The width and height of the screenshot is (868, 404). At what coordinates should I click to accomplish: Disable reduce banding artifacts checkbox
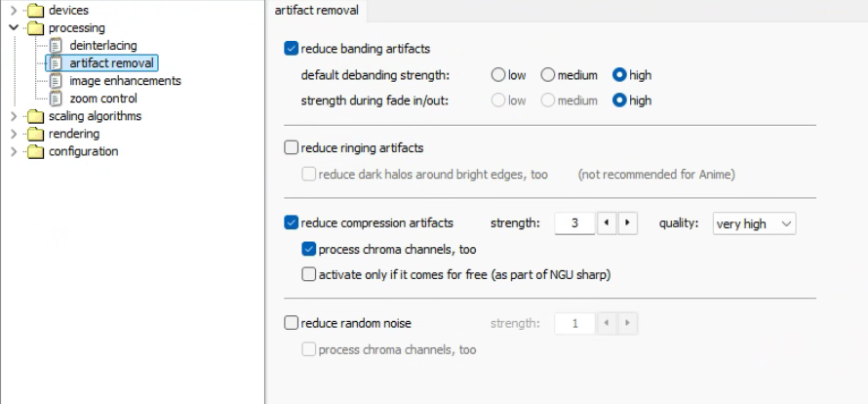point(291,48)
